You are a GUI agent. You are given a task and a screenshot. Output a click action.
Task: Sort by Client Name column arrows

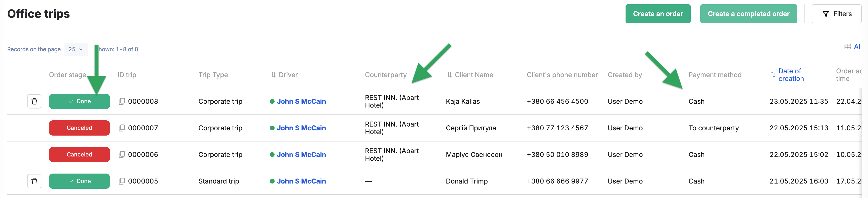click(449, 75)
